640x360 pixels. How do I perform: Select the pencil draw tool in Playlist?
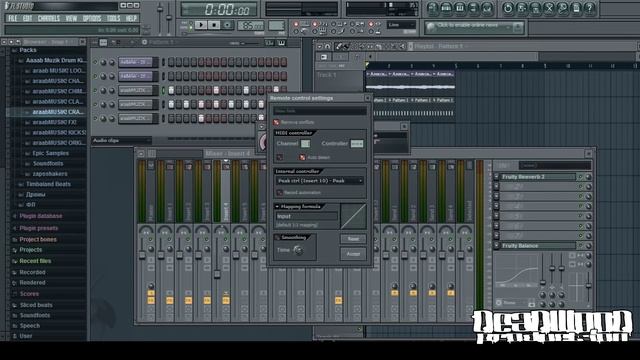[x=338, y=46]
